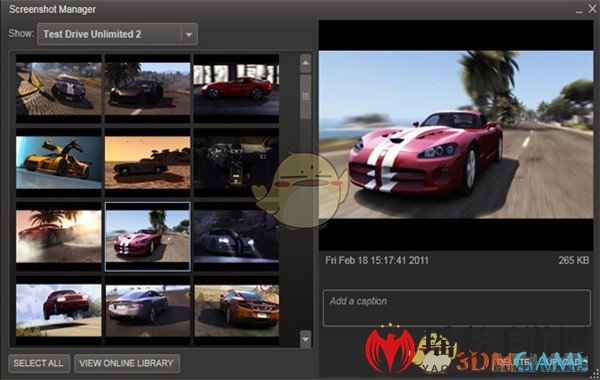
Task: Click the Add a caption field
Action: click(x=457, y=308)
